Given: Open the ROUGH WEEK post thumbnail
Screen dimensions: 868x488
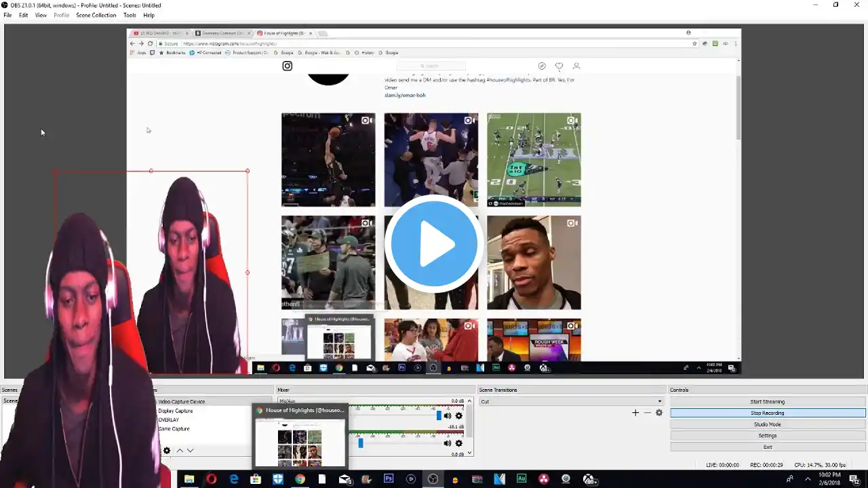Looking at the screenshot, I should tap(534, 340).
